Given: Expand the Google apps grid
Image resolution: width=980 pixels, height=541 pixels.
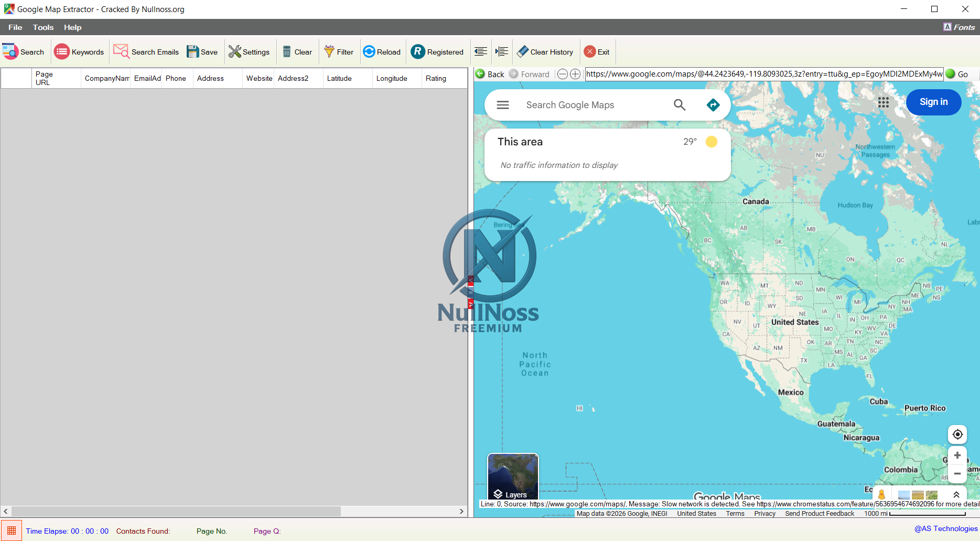Looking at the screenshot, I should coord(883,102).
